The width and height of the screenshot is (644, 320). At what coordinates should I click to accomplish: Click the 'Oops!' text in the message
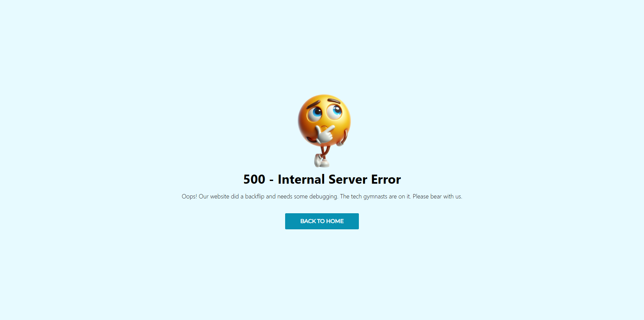pos(189,196)
